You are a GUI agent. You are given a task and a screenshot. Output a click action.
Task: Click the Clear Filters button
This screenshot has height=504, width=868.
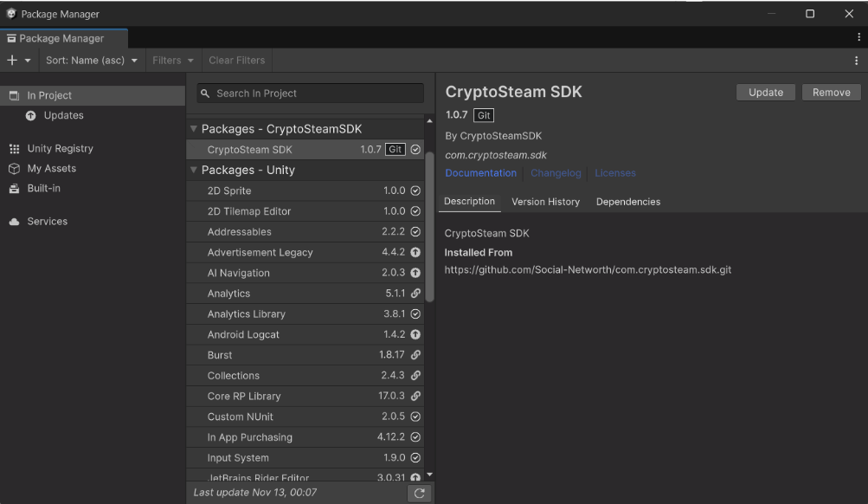tap(237, 61)
